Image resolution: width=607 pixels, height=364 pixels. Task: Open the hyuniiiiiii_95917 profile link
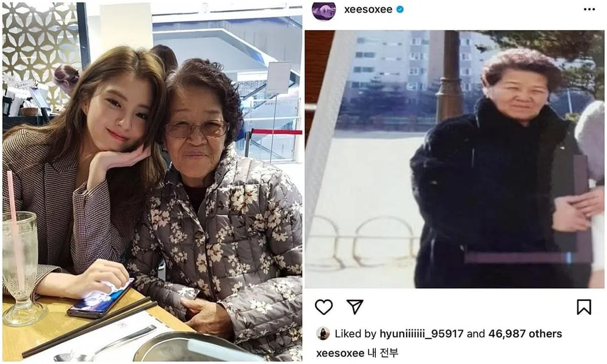pyautogui.click(x=421, y=334)
